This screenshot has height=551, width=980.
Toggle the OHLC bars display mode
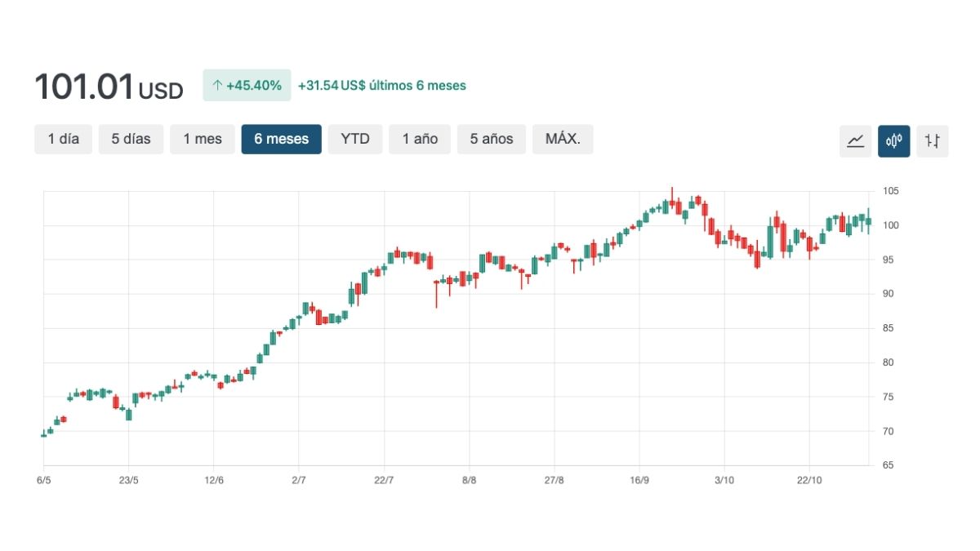932,140
